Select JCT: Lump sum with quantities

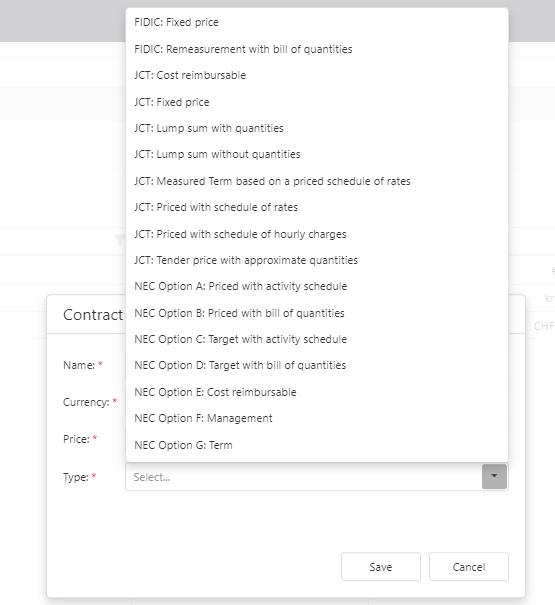tap(317, 128)
